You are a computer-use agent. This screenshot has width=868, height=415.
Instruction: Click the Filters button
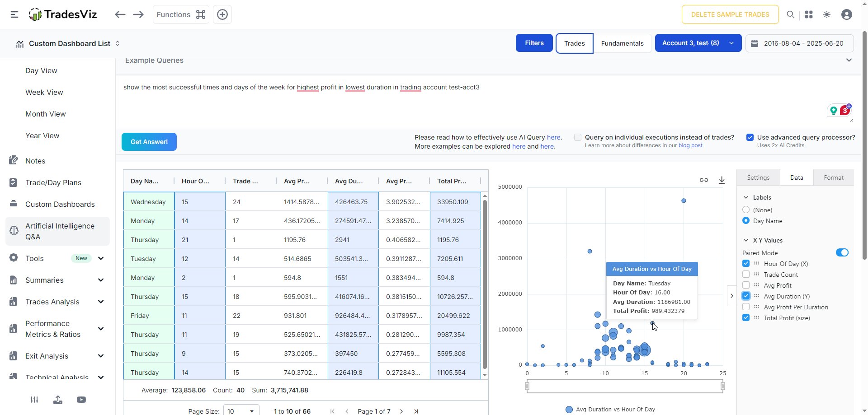point(534,43)
